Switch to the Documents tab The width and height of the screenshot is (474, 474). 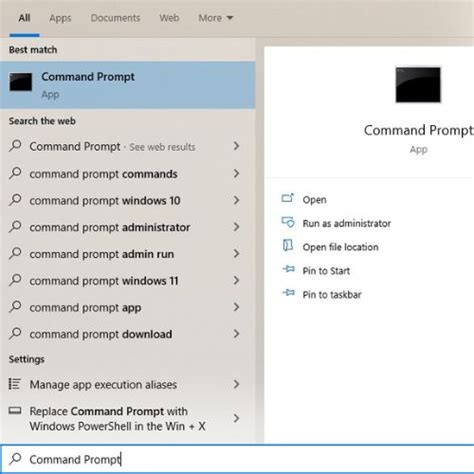pos(115,18)
